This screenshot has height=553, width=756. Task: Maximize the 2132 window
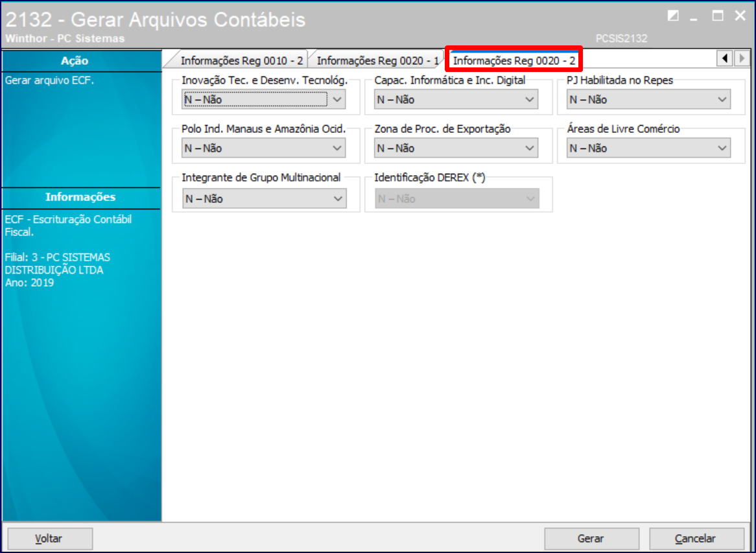click(x=718, y=16)
